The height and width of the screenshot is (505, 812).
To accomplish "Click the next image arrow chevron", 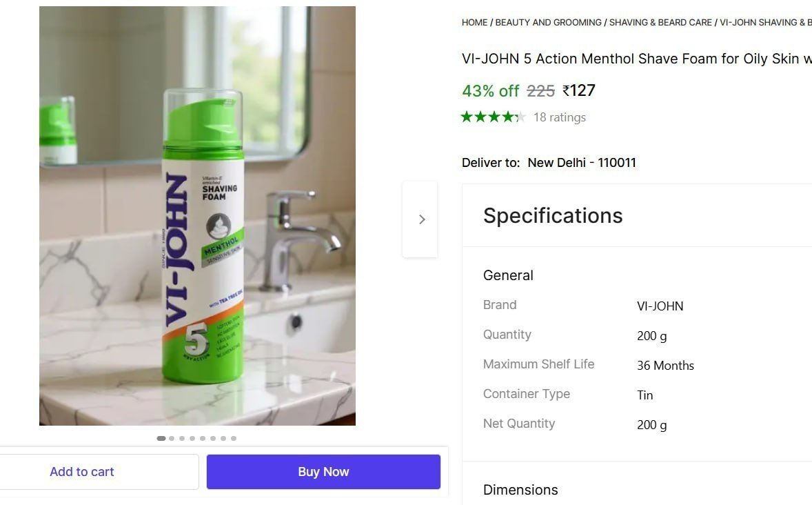I will [421, 219].
